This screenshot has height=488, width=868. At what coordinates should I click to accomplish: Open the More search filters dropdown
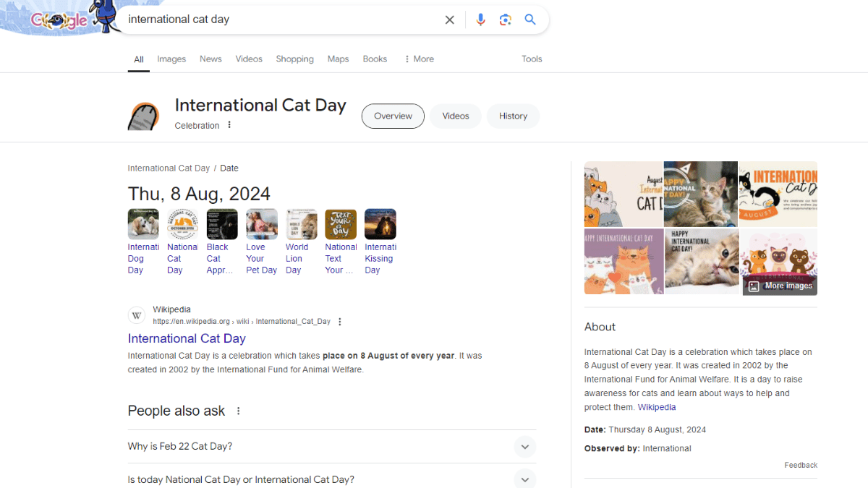point(419,59)
